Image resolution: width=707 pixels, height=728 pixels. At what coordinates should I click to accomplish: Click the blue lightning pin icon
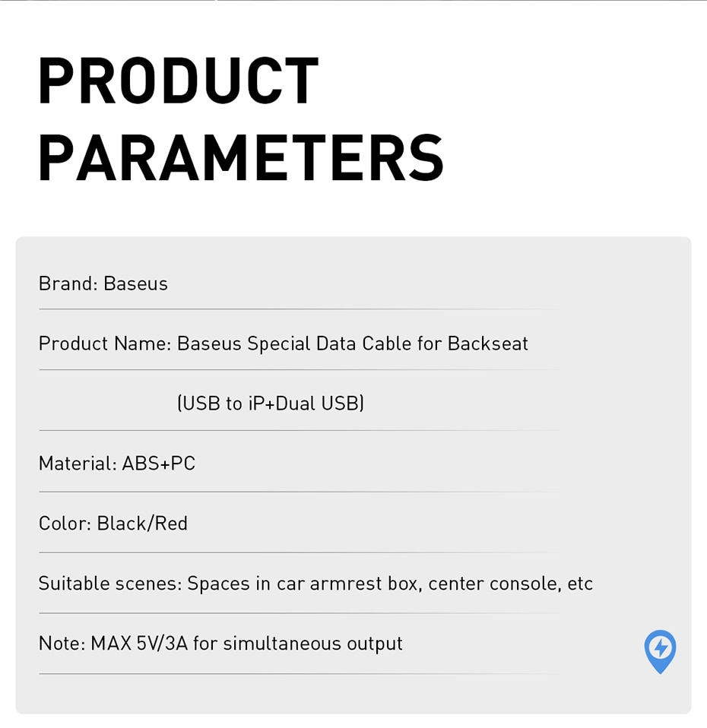(x=660, y=651)
